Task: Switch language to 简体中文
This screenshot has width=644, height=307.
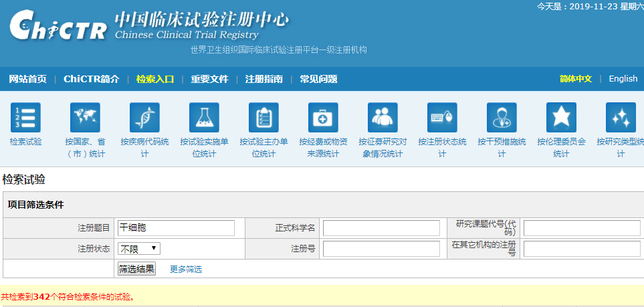Action: pos(576,79)
